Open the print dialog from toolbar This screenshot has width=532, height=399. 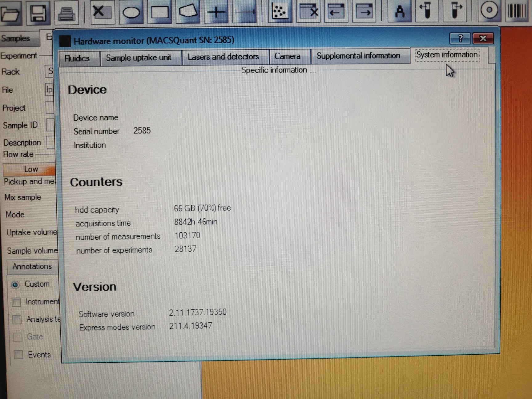click(x=67, y=13)
